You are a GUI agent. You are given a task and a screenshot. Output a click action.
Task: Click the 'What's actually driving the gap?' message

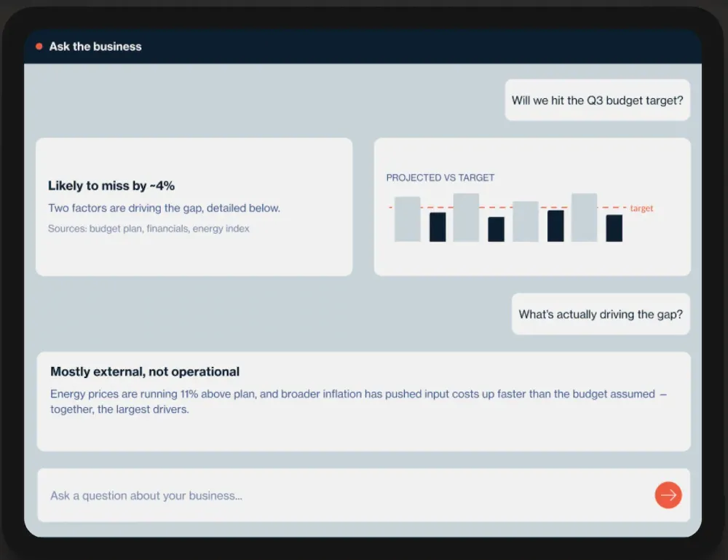(601, 315)
